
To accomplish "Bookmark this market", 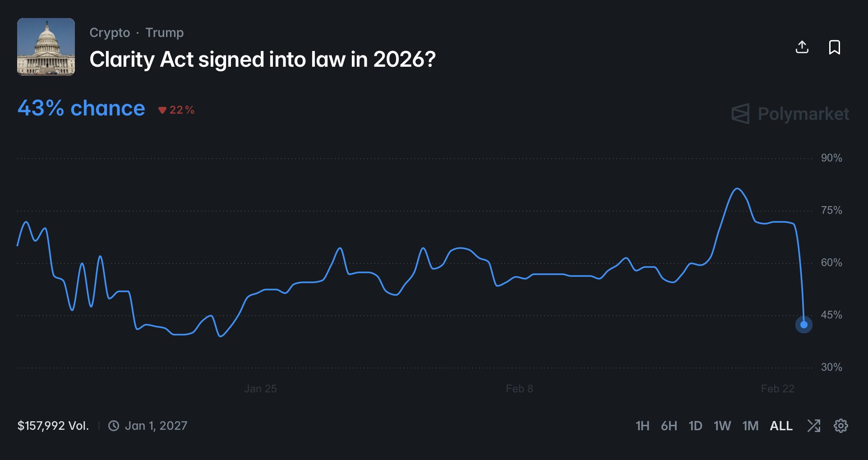I will 835,47.
